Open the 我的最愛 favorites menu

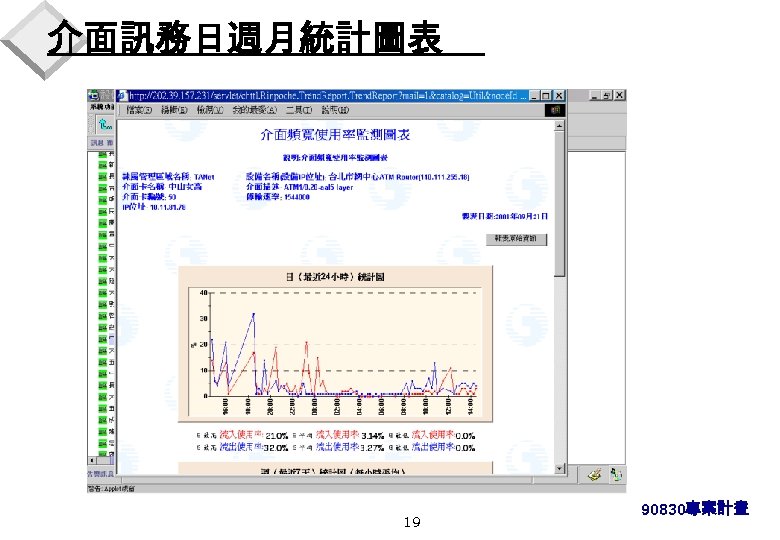254,110
